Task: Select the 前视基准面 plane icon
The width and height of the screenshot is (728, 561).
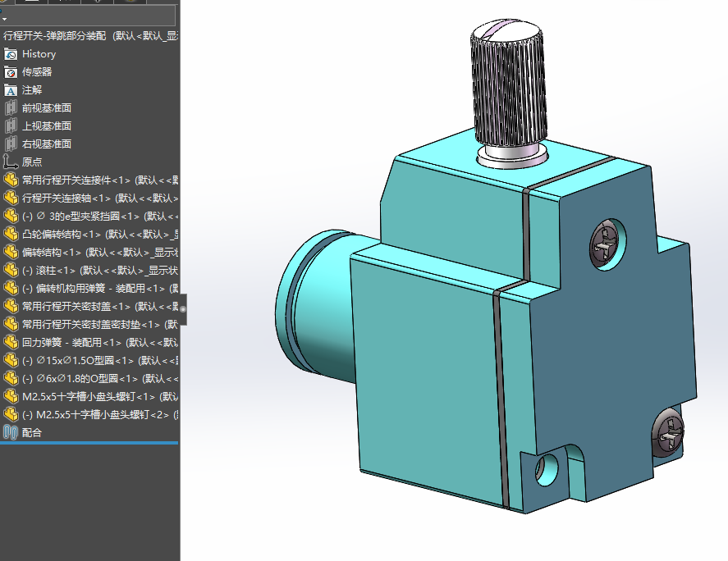Action: point(10,108)
